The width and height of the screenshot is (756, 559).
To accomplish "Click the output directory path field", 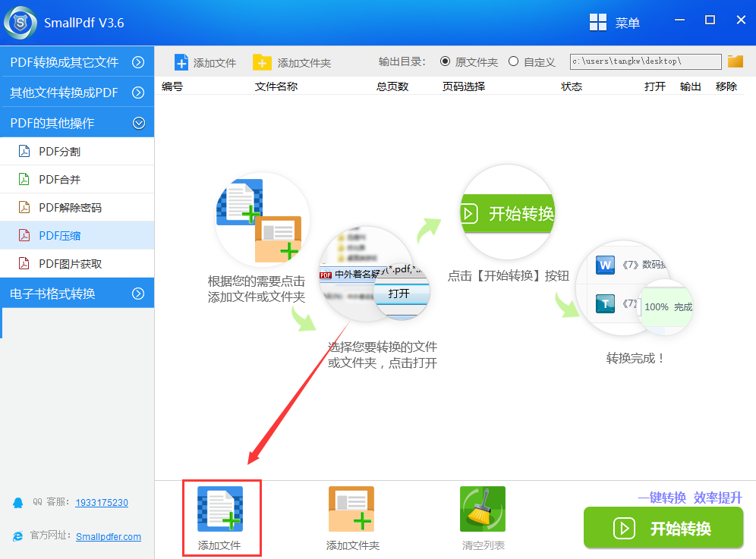I will tap(645, 61).
